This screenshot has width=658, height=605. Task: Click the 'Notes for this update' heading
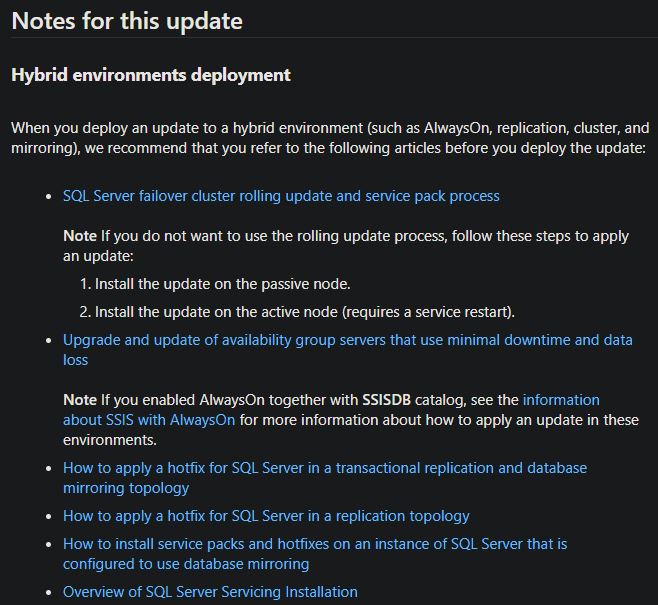click(127, 20)
